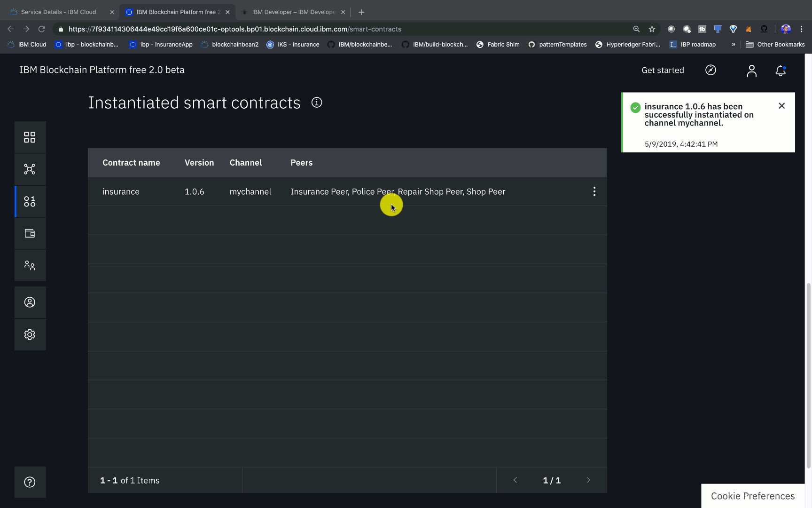Click the mychannel cell
Image resolution: width=812 pixels, height=508 pixels.
tap(250, 192)
